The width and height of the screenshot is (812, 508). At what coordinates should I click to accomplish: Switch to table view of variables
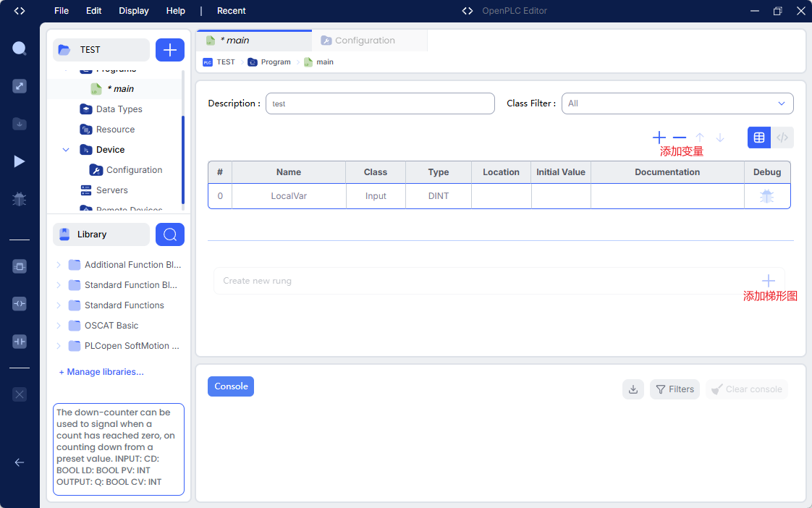pyautogui.click(x=759, y=137)
